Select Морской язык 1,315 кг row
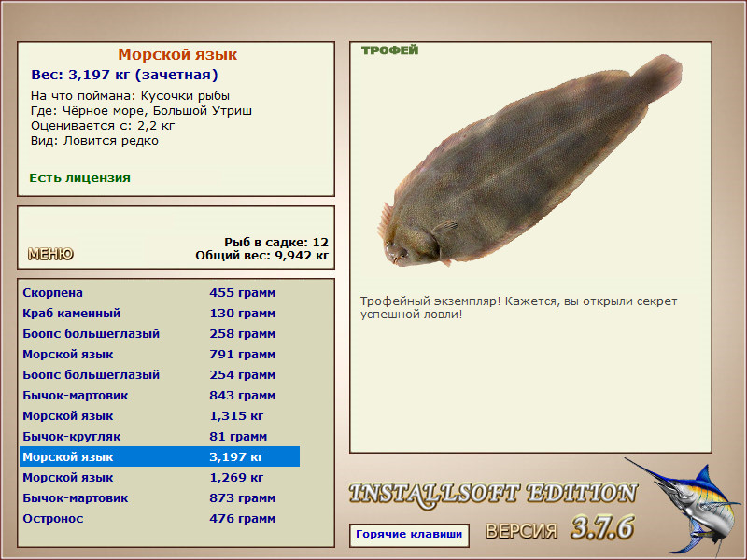Viewport: 747px width, 560px height. point(160,415)
